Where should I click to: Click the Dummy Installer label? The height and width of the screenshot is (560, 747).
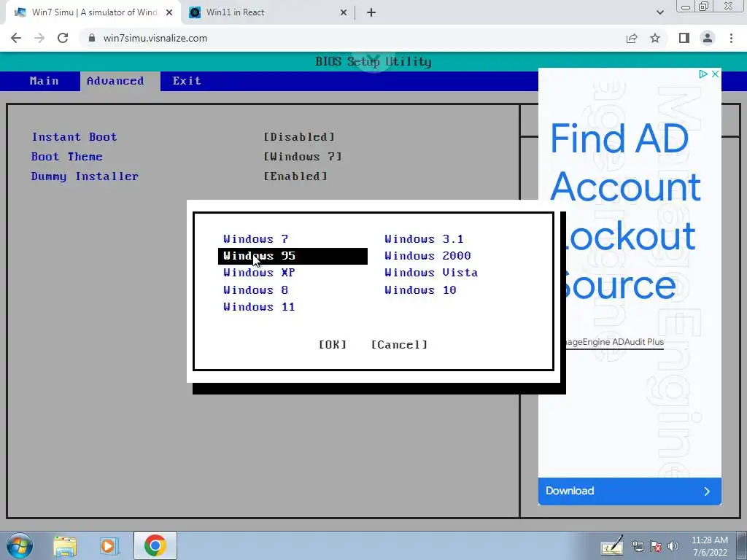pyautogui.click(x=85, y=176)
